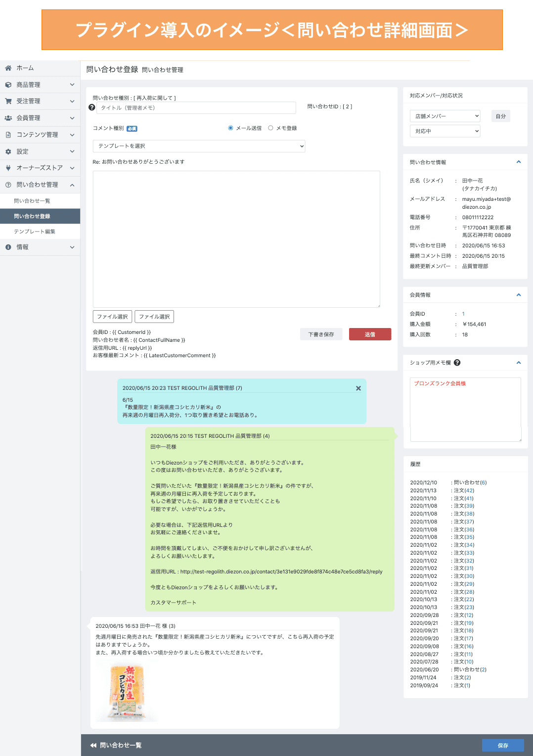This screenshot has width=533, height=756.
Task: Click the 自分 button
Action: click(x=501, y=116)
